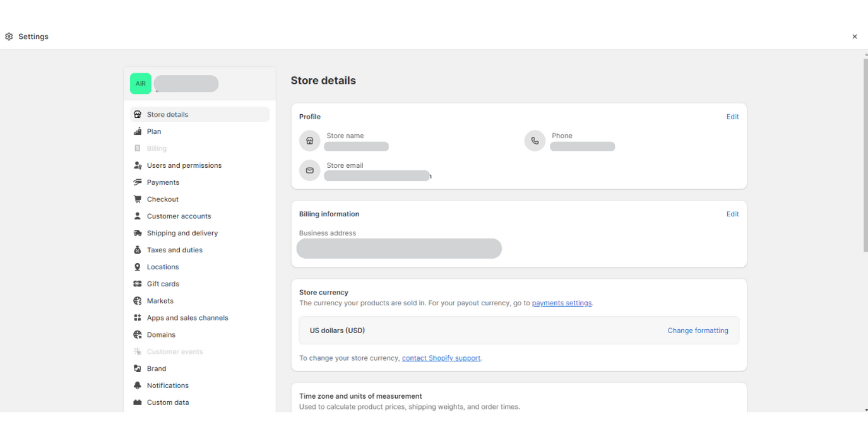868x434 pixels.
Task: Click the Checkout cart icon
Action: click(x=138, y=199)
